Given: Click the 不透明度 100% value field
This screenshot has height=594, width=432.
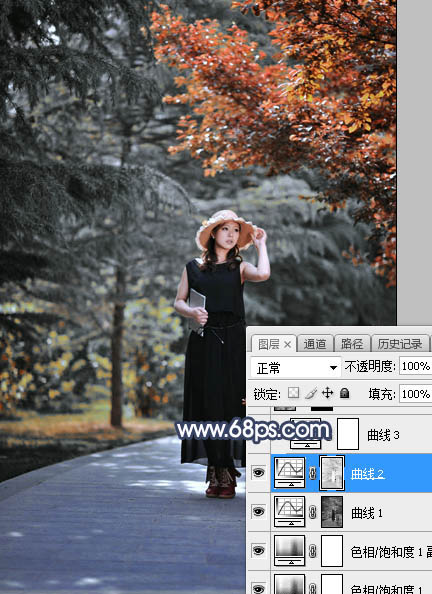Looking at the screenshot, I should coord(415,366).
